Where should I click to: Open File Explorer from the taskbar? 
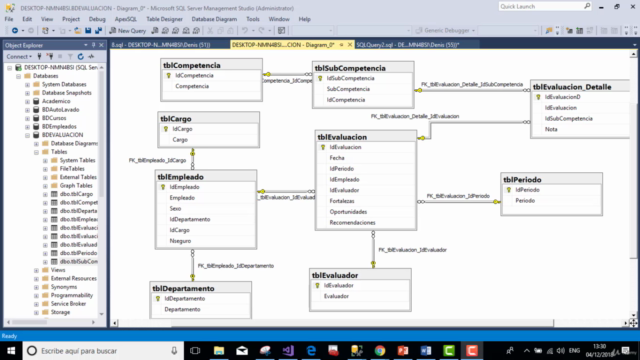tap(219, 351)
